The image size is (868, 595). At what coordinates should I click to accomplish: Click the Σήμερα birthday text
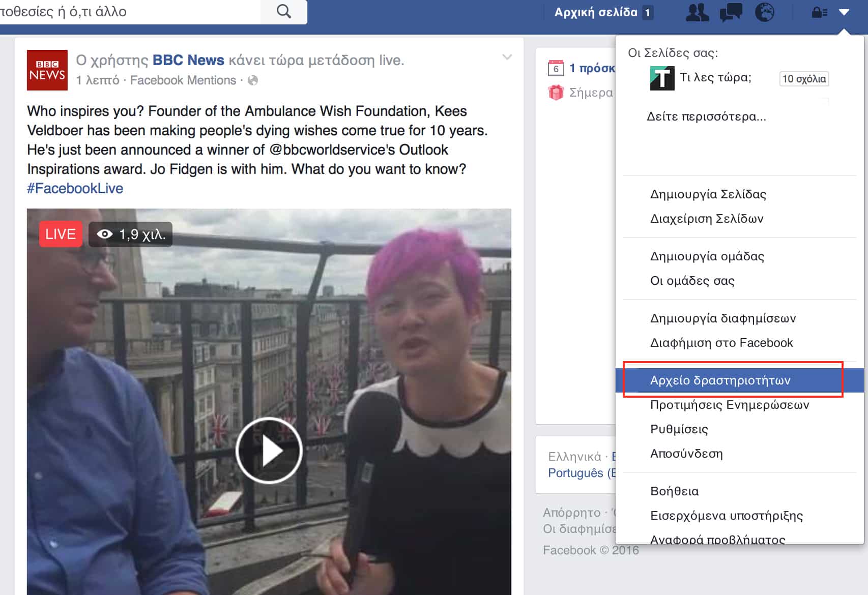(591, 93)
